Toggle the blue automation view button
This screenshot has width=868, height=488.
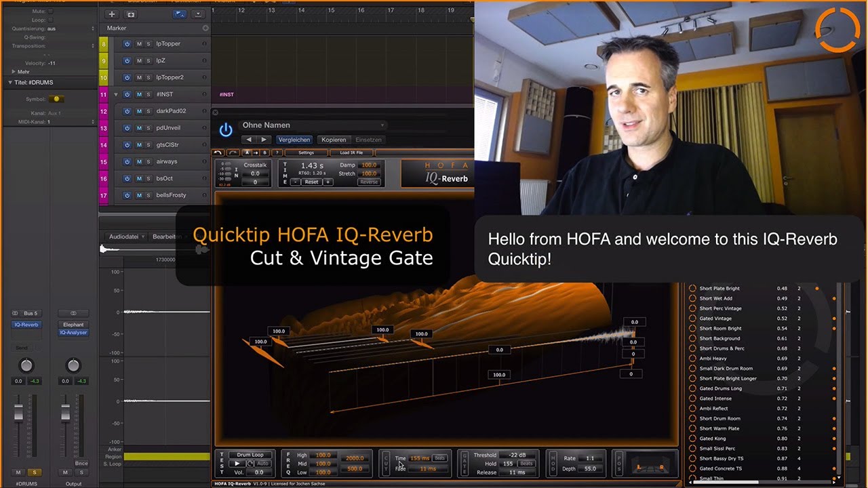180,14
